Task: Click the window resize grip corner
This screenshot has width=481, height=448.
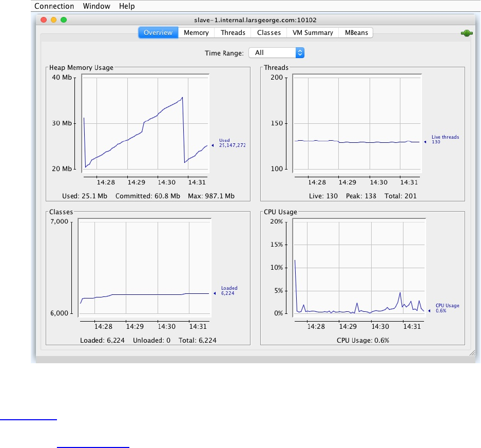Action: 472,353
